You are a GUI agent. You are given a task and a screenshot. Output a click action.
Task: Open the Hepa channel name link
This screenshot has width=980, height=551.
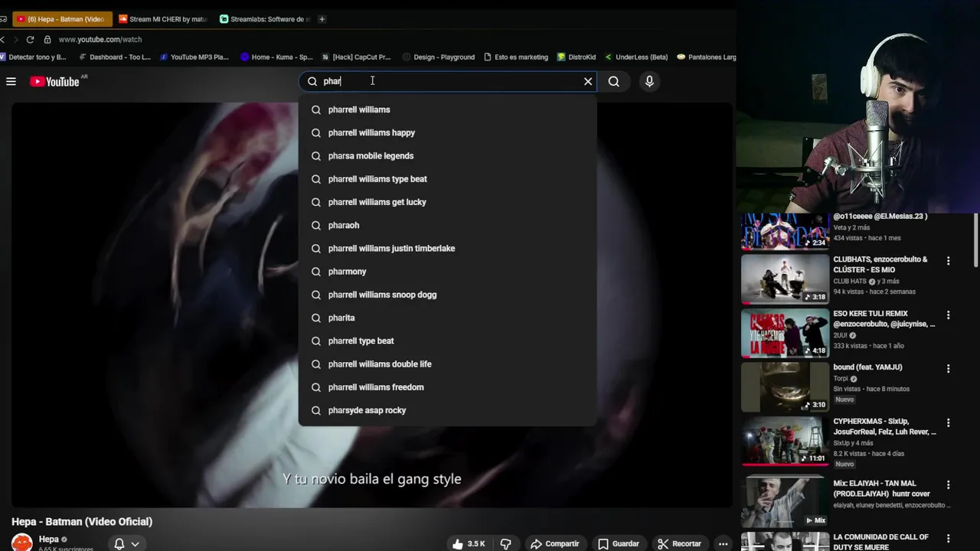point(48,540)
